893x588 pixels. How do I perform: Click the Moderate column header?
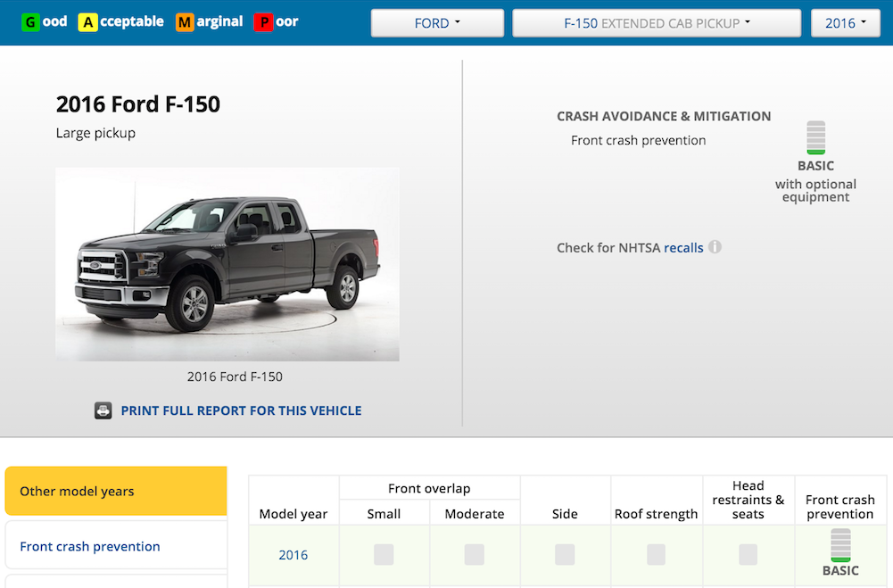pyautogui.click(x=475, y=514)
